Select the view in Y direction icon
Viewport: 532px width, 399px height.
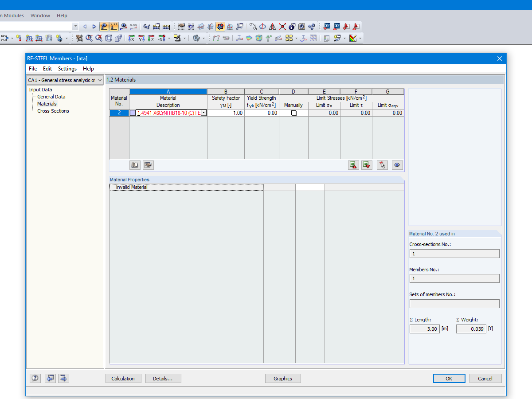pyautogui.click(x=141, y=39)
